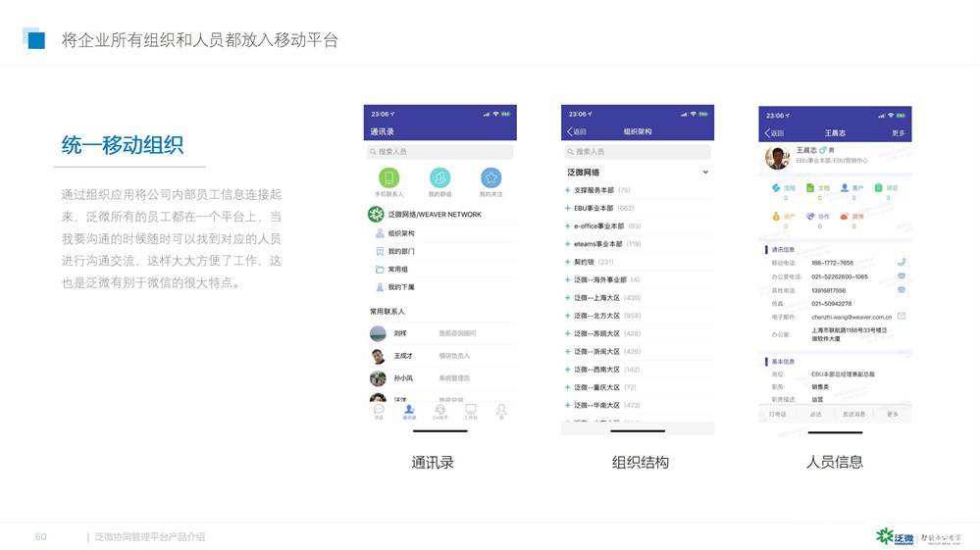Open 手机联系人 phone contacts icon

click(x=388, y=177)
